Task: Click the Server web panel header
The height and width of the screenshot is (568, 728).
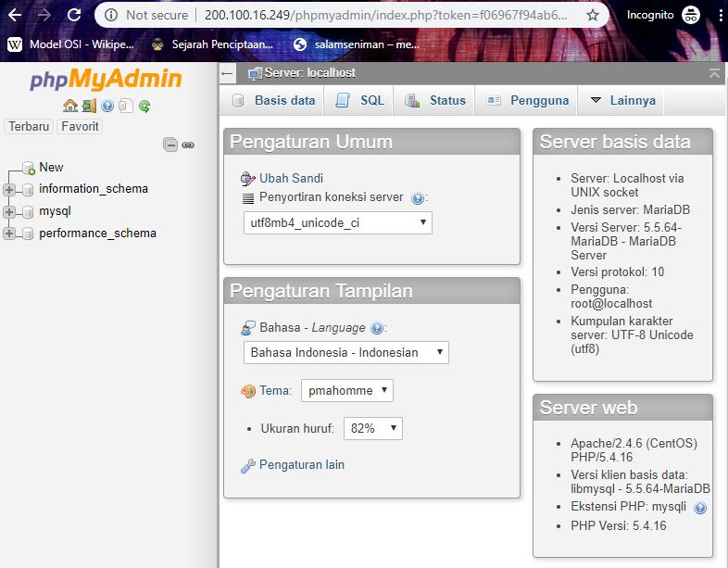Action: coord(622,408)
